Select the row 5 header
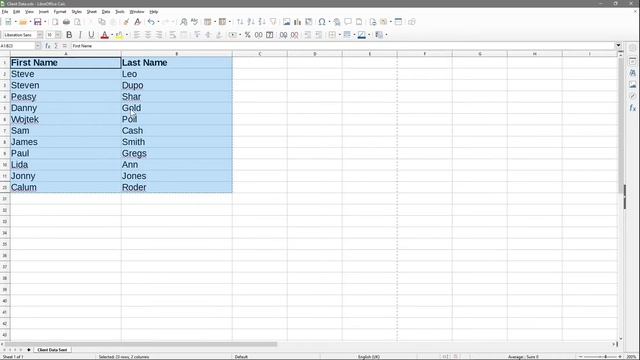640x360 pixels. click(x=5, y=108)
